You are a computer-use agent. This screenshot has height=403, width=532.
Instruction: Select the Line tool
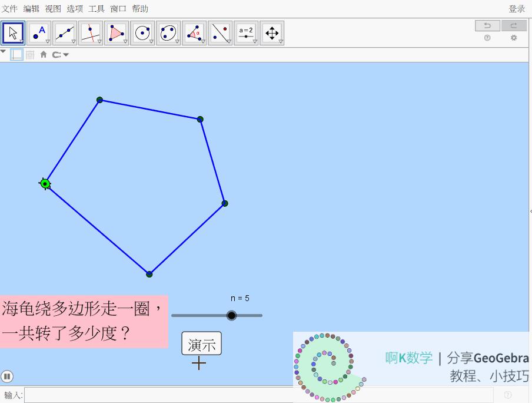65,32
